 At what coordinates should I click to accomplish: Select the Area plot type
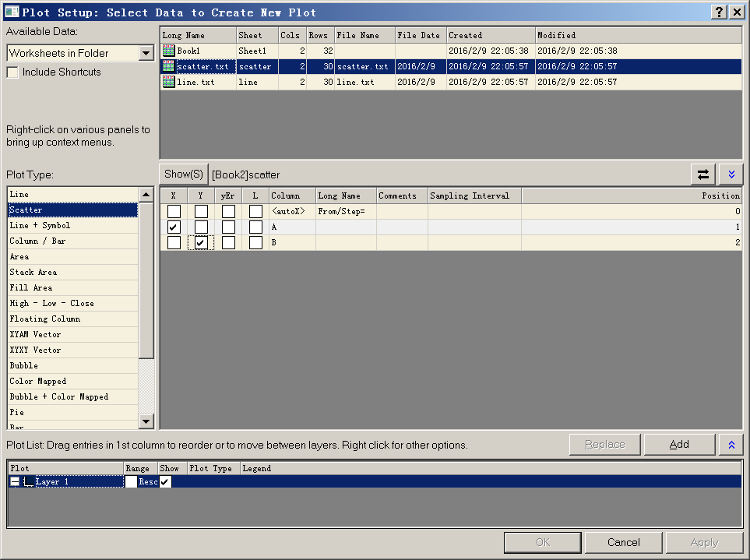coord(73,257)
